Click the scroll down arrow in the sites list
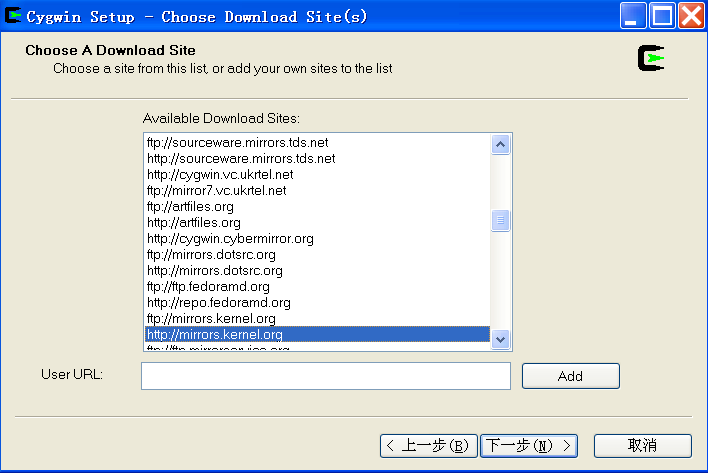Viewport: 708px width, 473px height. click(x=500, y=339)
